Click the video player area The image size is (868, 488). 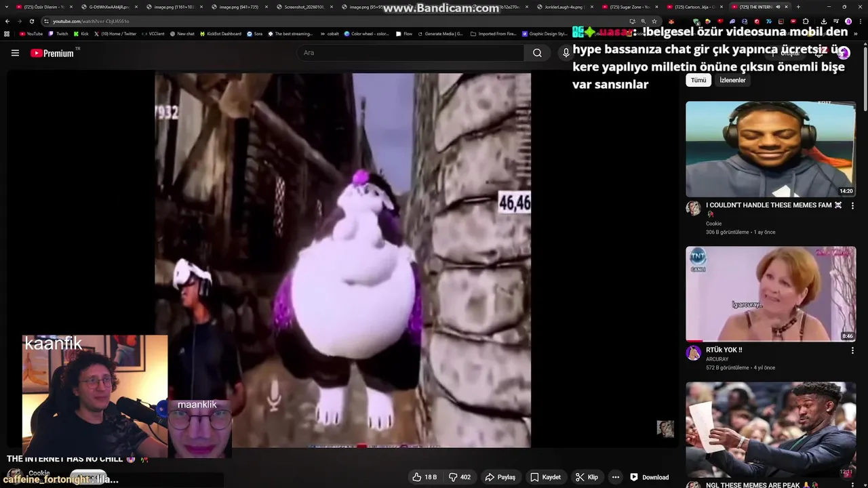(342, 260)
